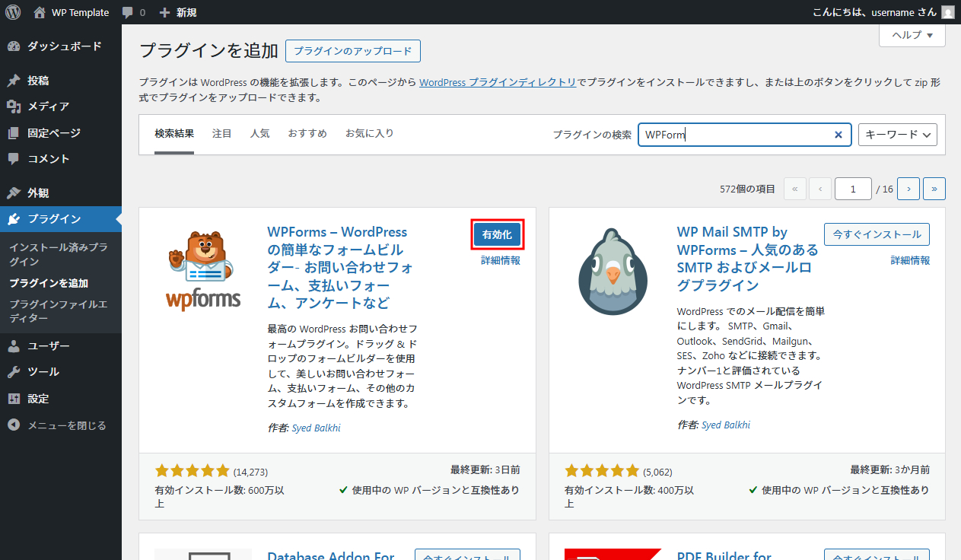Click the WP Mail SMTP five-star rating
Viewport: 961px width, 560px height.
(x=602, y=471)
